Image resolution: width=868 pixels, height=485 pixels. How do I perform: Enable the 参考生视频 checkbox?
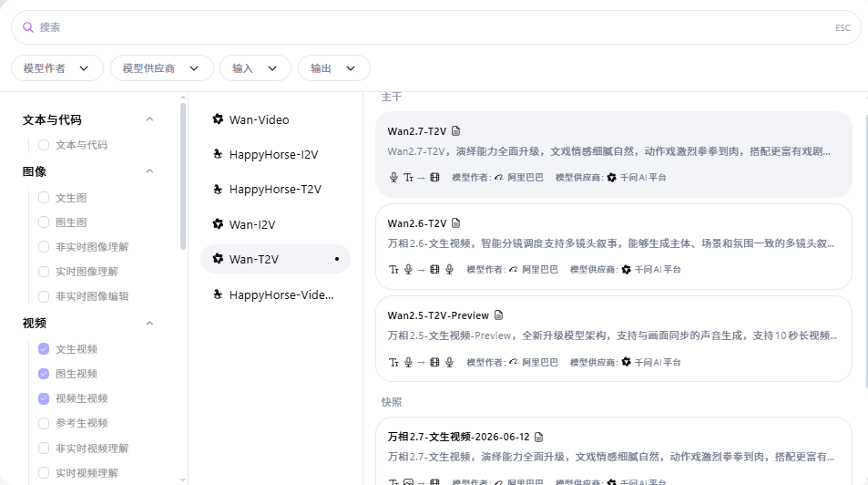[44, 423]
